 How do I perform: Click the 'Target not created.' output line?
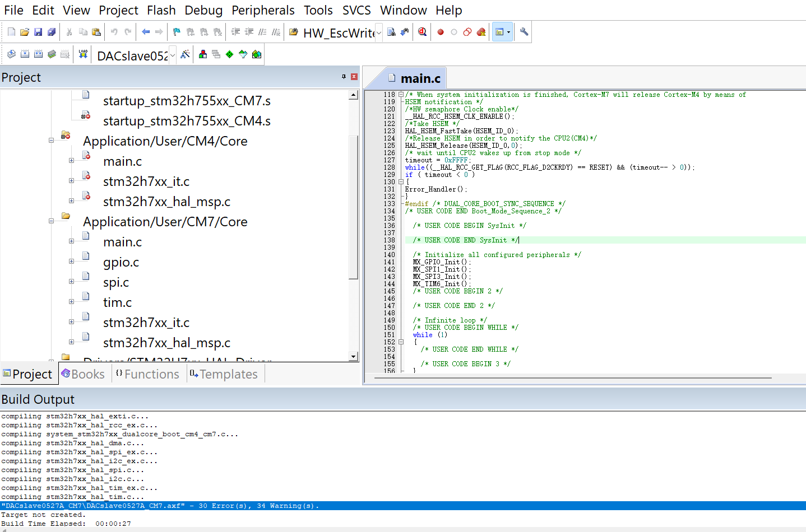point(44,515)
